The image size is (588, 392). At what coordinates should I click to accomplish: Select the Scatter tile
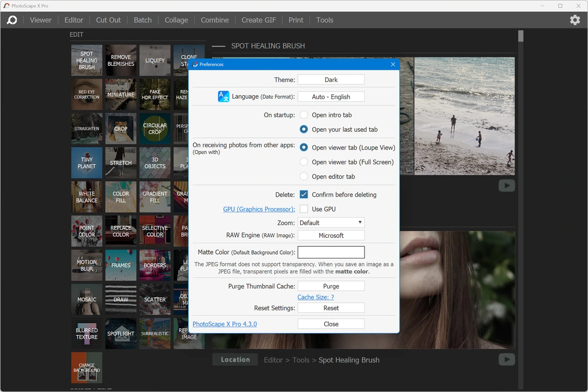click(x=155, y=299)
